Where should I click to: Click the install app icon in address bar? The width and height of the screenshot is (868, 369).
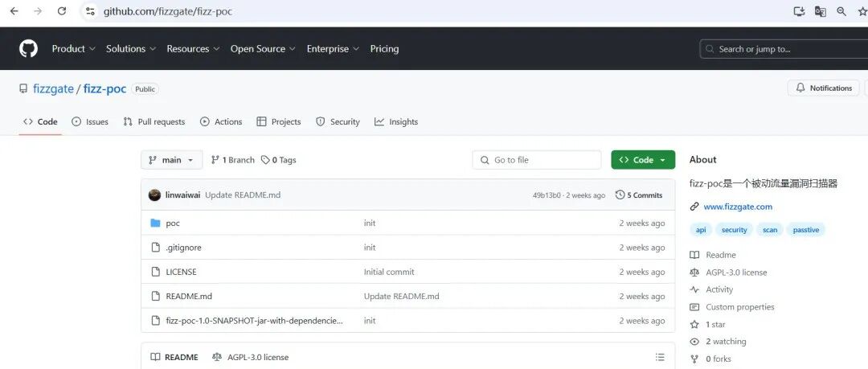[799, 11]
